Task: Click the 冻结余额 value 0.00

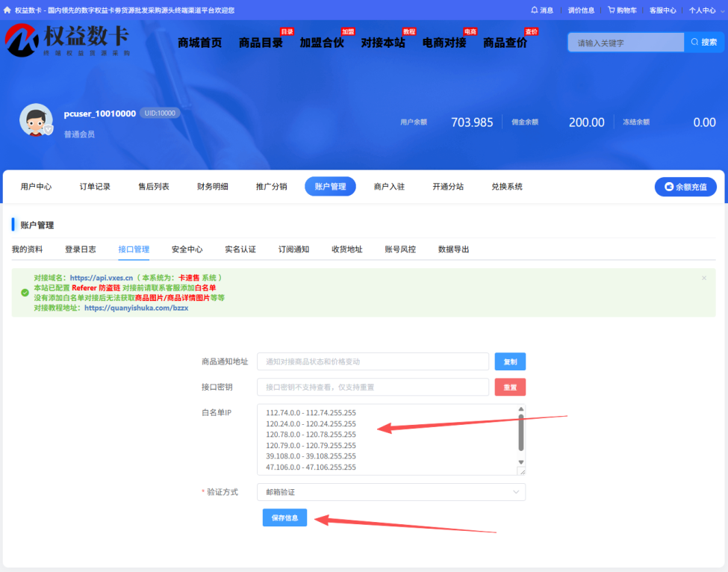Action: tap(704, 122)
